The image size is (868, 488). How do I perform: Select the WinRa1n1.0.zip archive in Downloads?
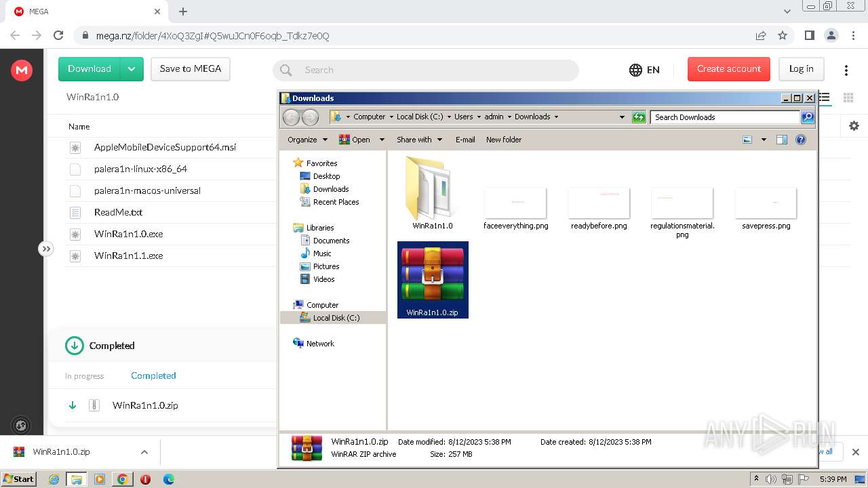[x=433, y=280]
